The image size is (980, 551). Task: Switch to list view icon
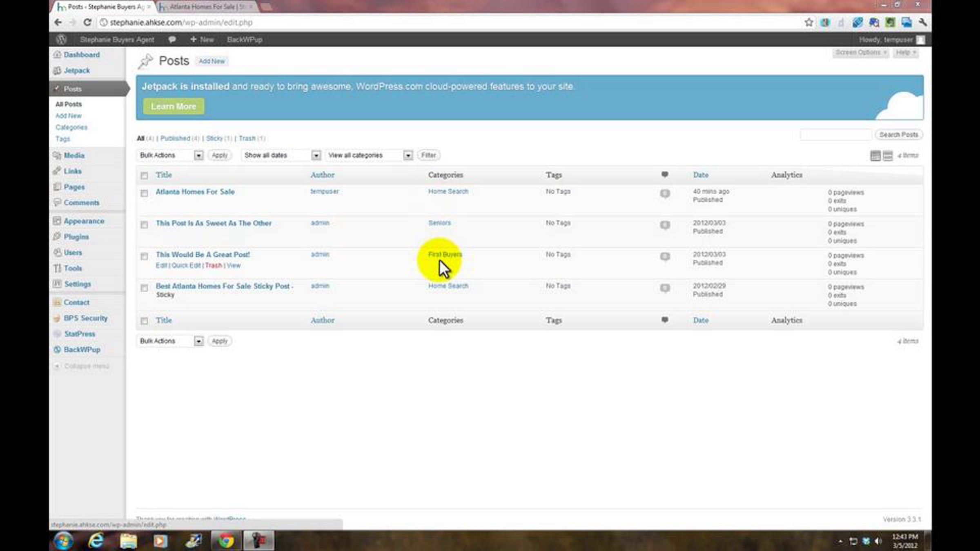[875, 156]
